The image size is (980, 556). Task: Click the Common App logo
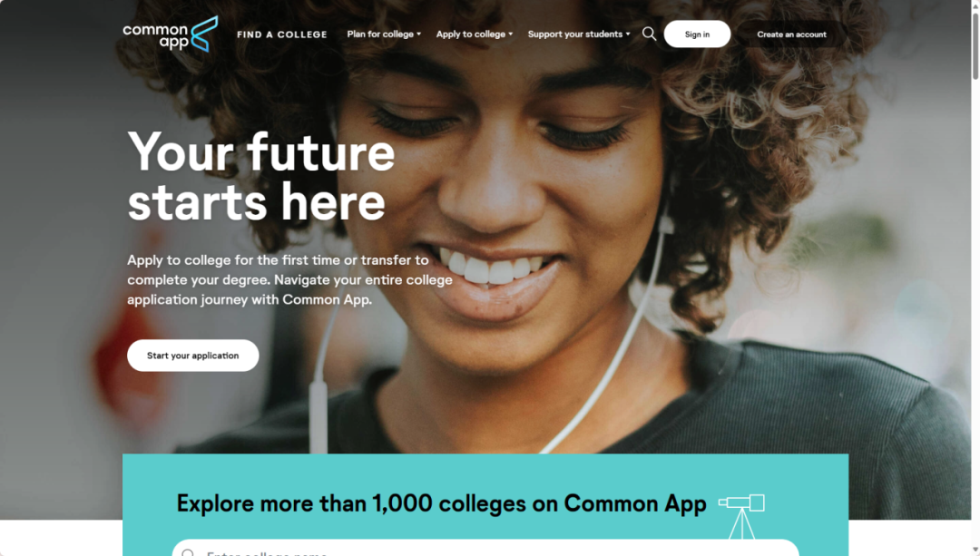pos(170,34)
